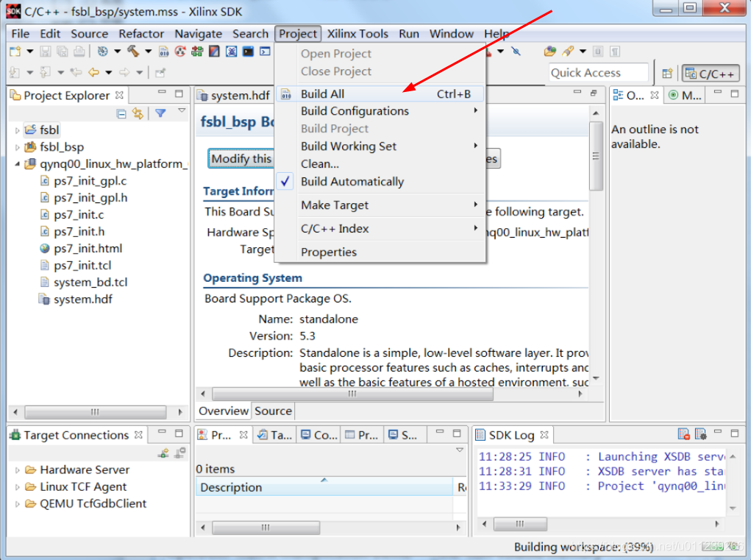Open the hammer Build dropdown arrow
751x560 pixels.
pyautogui.click(x=148, y=52)
